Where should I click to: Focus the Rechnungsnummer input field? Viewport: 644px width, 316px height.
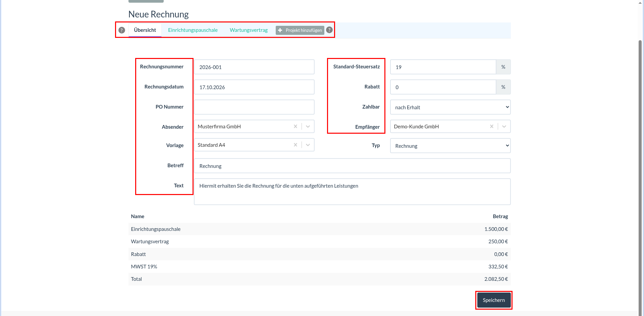[x=254, y=67]
